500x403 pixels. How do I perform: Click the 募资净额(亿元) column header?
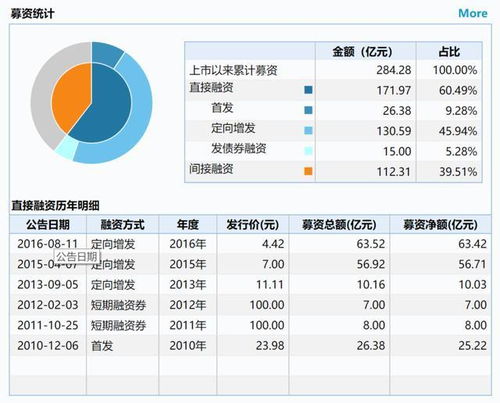(440, 225)
